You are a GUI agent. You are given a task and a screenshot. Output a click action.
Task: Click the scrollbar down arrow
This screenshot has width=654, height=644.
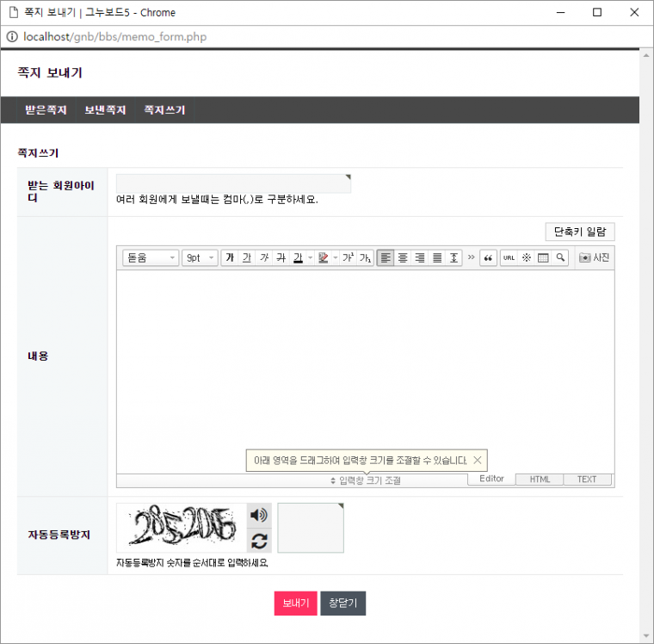point(646,636)
